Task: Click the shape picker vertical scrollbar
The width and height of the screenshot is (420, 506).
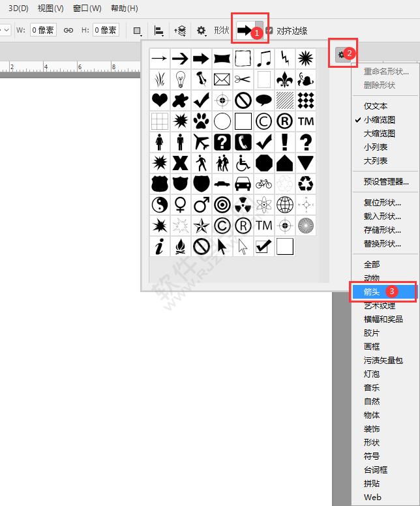Action: point(324,165)
